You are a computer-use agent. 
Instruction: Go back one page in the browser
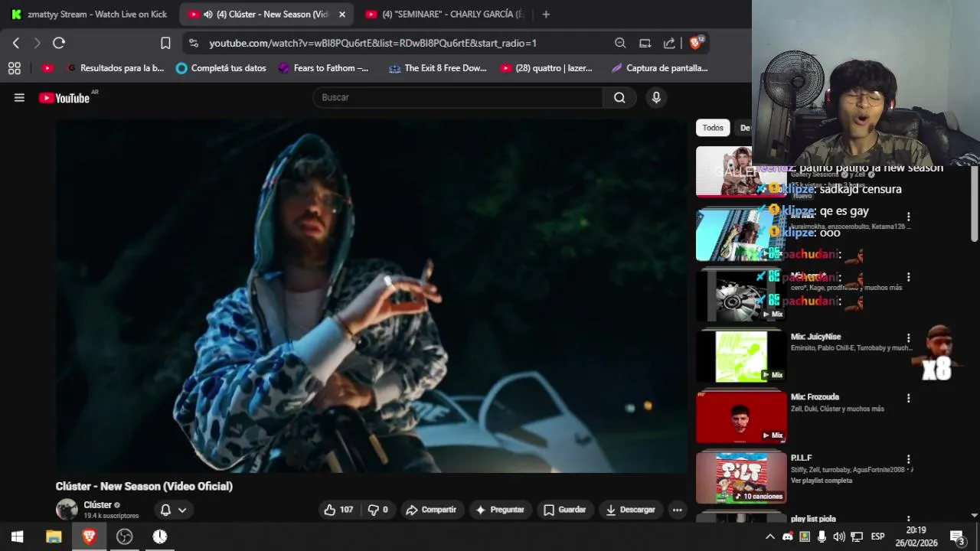coord(16,44)
